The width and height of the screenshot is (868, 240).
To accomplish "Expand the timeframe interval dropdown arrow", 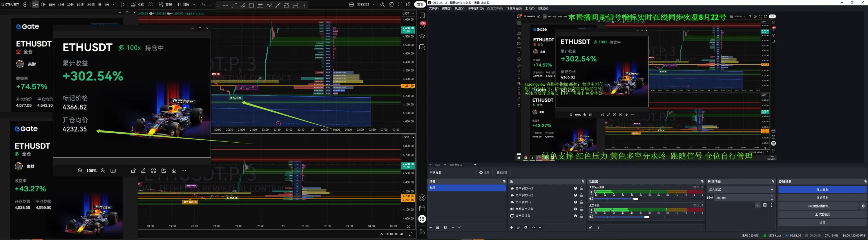I will [113, 5].
